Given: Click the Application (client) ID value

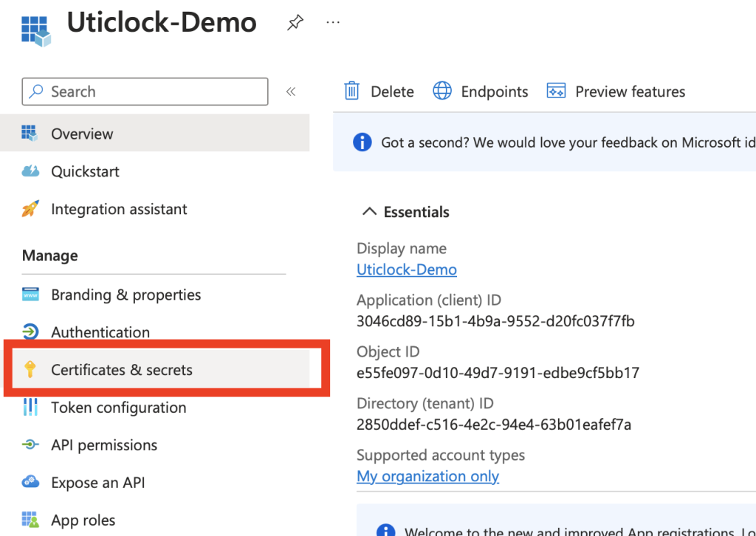Looking at the screenshot, I should tap(495, 321).
